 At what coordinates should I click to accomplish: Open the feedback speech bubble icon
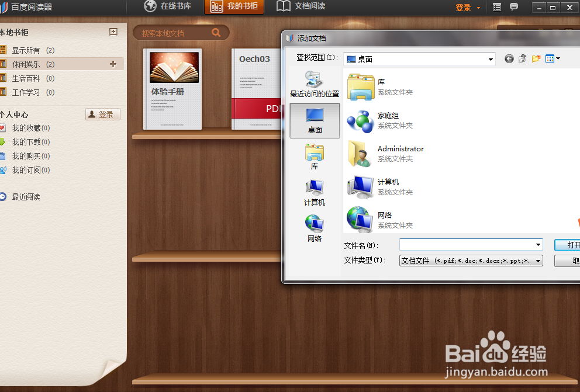coord(514,7)
